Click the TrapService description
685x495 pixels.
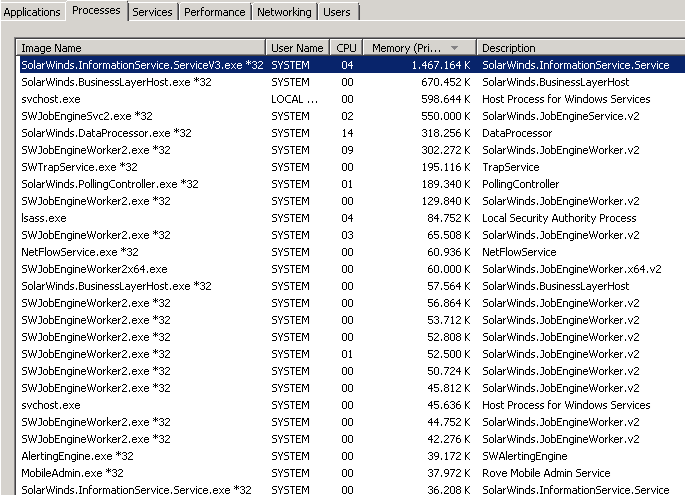point(511,167)
